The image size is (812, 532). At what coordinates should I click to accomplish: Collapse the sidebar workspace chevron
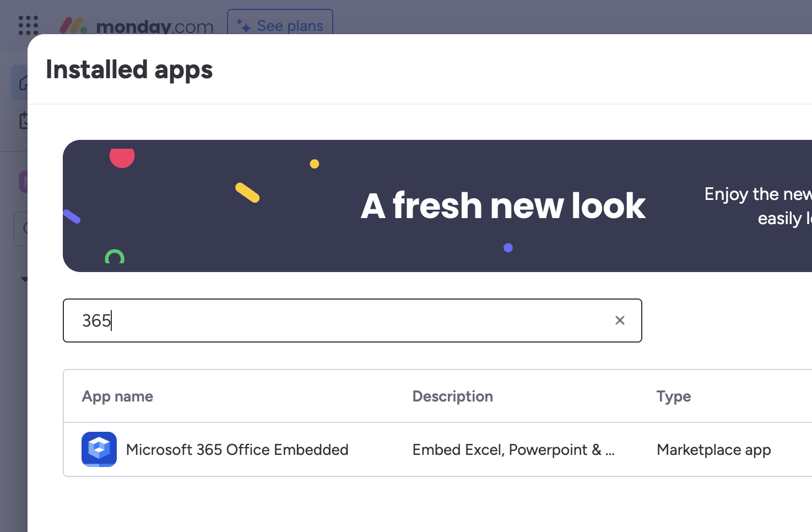(24, 279)
